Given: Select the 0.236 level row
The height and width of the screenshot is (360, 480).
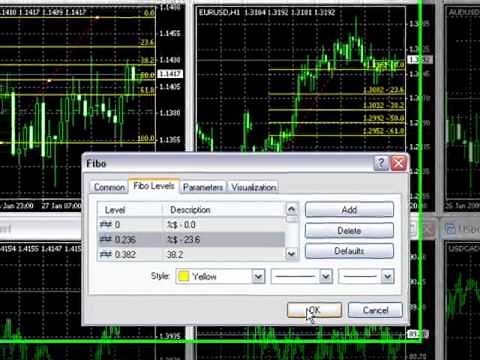Looking at the screenshot, I should click(191, 239).
